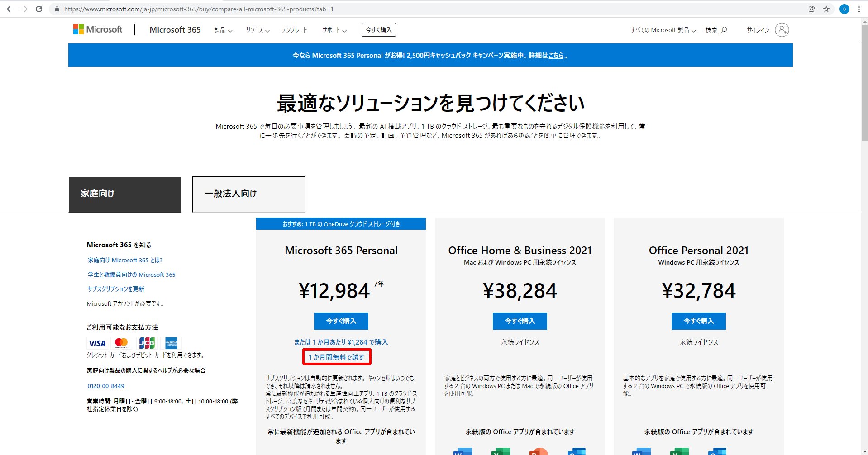Open the テンプレート menu item

295,30
